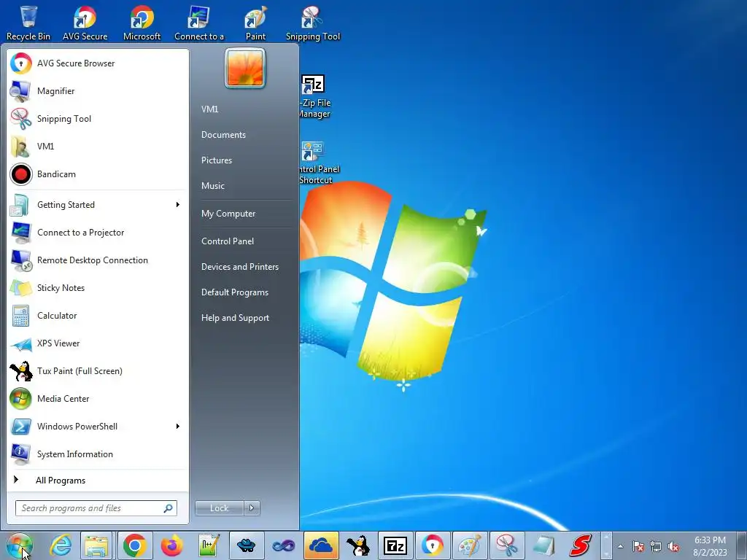This screenshot has width=747, height=560.
Task: Open Snipping Tool in Start menu list
Action: click(x=98, y=119)
